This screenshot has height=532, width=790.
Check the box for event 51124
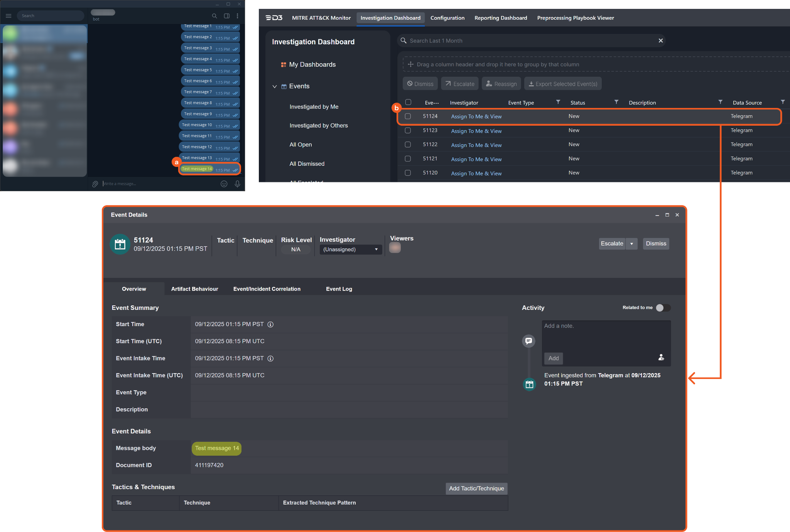click(408, 116)
